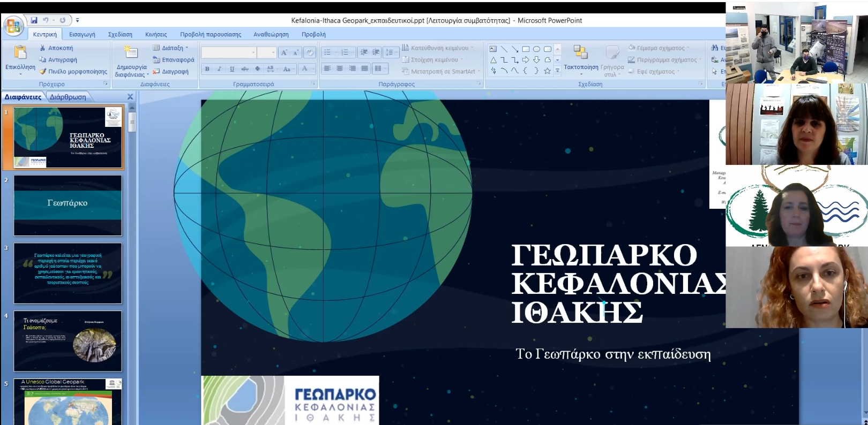This screenshot has height=425, width=868.
Task: Switch to the Κεντρική ribbon tab
Action: click(x=44, y=34)
